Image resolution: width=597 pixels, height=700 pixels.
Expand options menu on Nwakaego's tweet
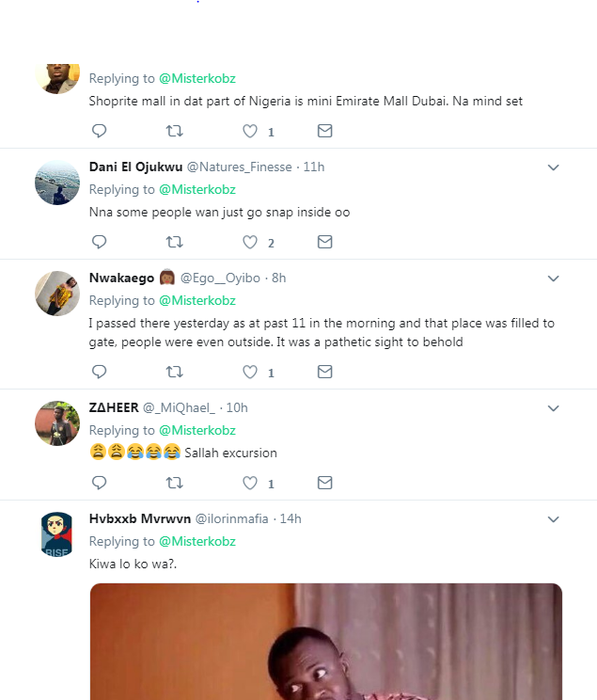point(554,278)
